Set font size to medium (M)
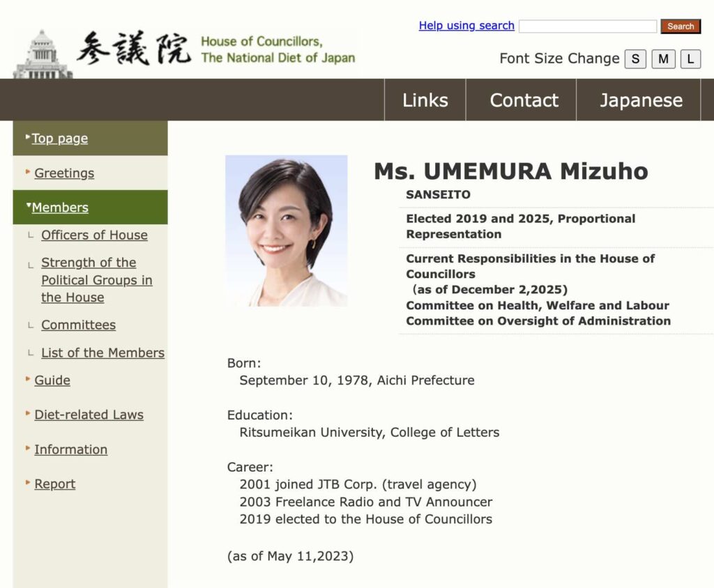Image resolution: width=714 pixels, height=588 pixels. click(x=663, y=59)
